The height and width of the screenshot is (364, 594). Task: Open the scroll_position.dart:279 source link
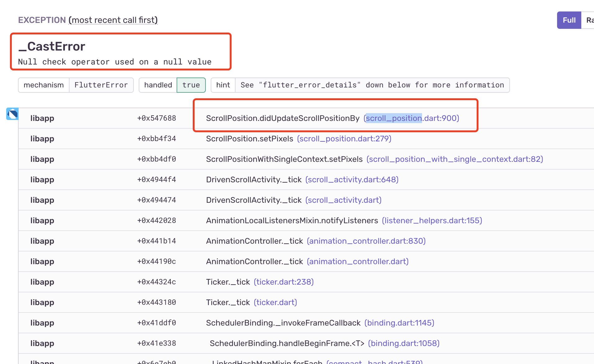[344, 139]
